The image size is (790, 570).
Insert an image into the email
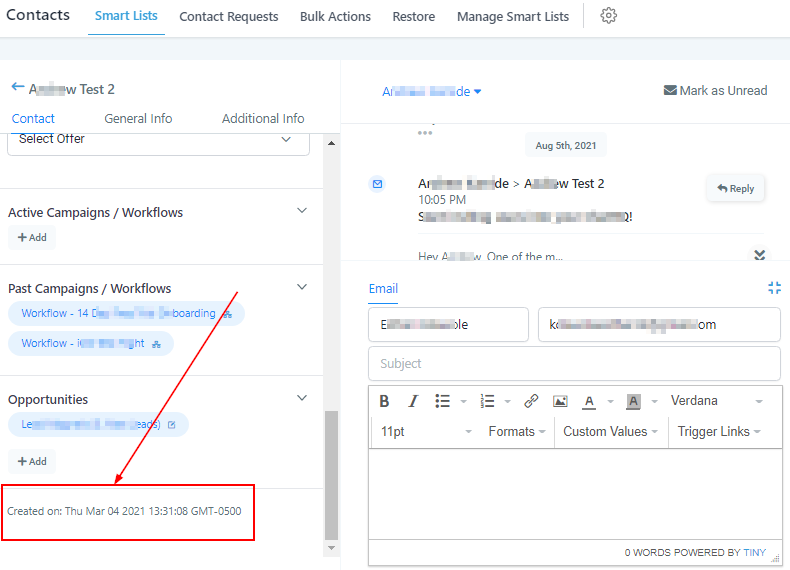[560, 401]
